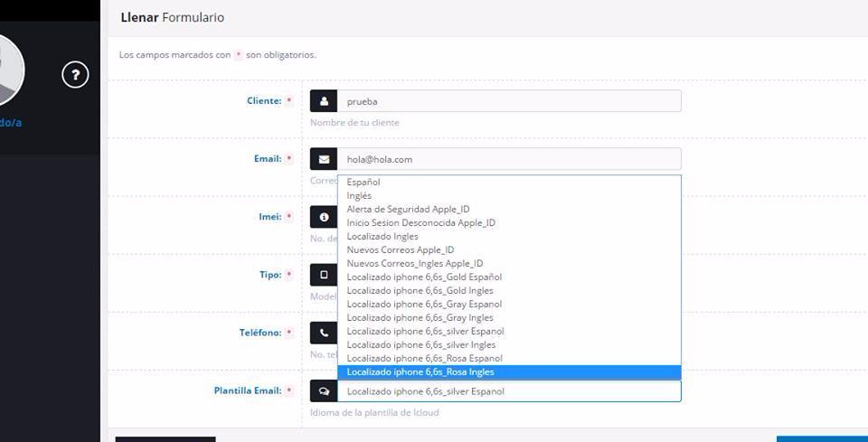Image resolution: width=868 pixels, height=442 pixels.
Task: Choose Alerta de Seguridad Apple_ID option
Action: pos(509,209)
